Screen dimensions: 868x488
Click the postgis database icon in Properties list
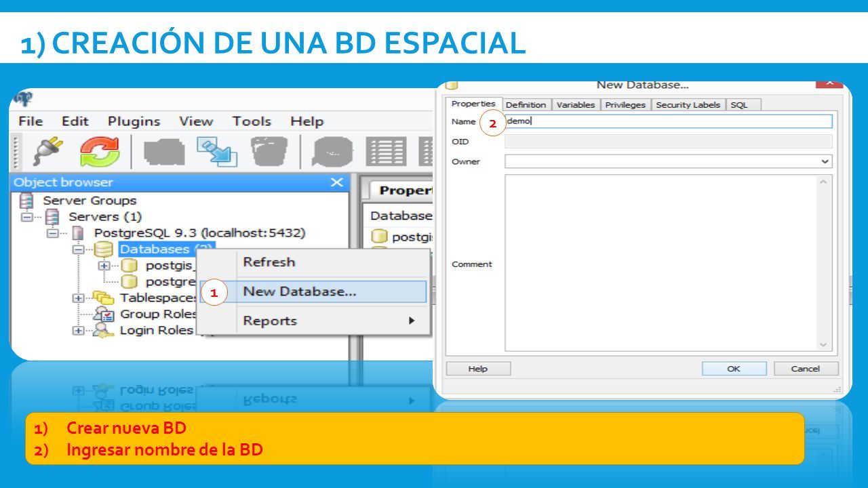click(x=380, y=237)
